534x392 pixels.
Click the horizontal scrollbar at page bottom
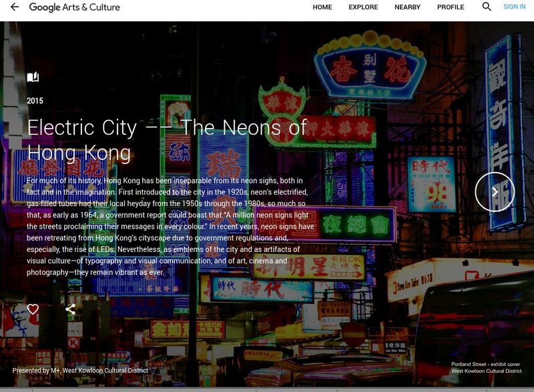point(267,389)
